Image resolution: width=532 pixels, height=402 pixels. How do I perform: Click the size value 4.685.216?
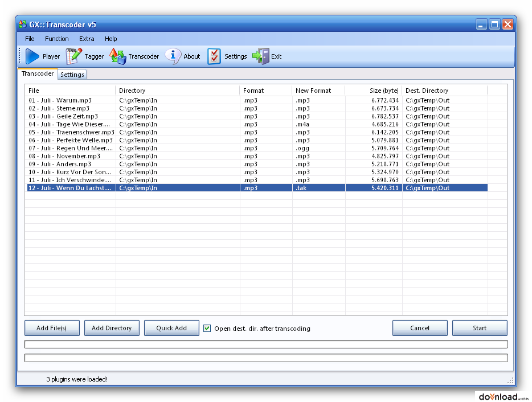[384, 124]
